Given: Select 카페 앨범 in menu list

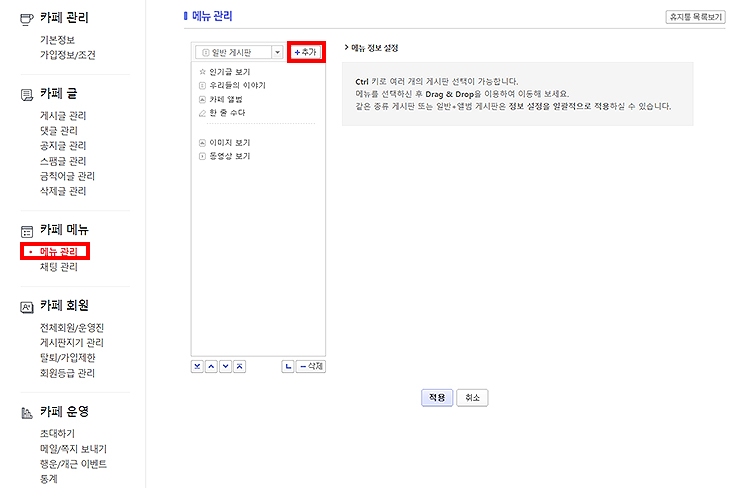Looking at the screenshot, I should [226, 99].
